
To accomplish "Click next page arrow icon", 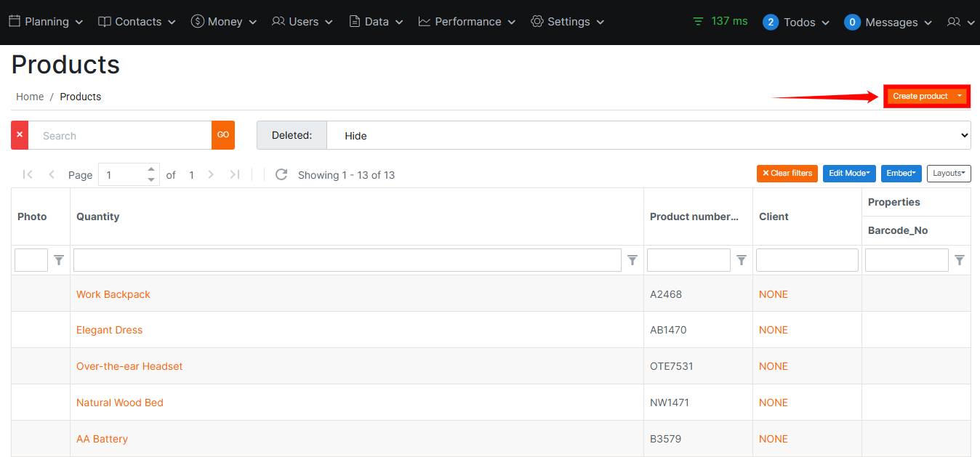I will [211, 174].
